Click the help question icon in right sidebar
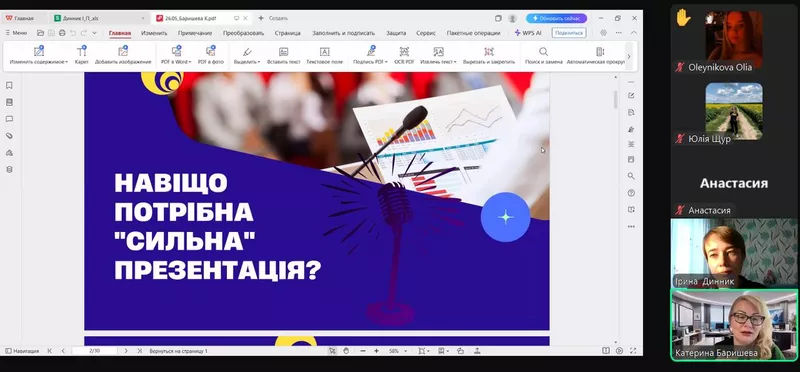This screenshot has width=800, height=372. click(x=631, y=193)
